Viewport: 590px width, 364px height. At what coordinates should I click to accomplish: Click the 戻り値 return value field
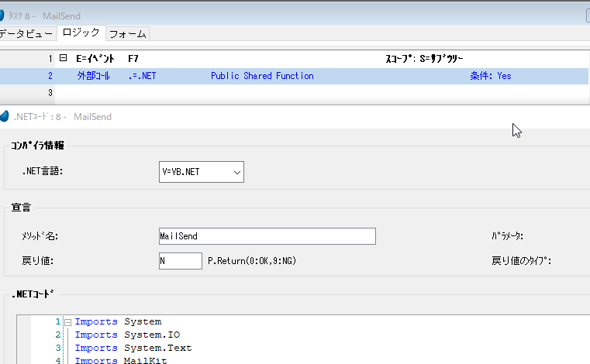(180, 261)
